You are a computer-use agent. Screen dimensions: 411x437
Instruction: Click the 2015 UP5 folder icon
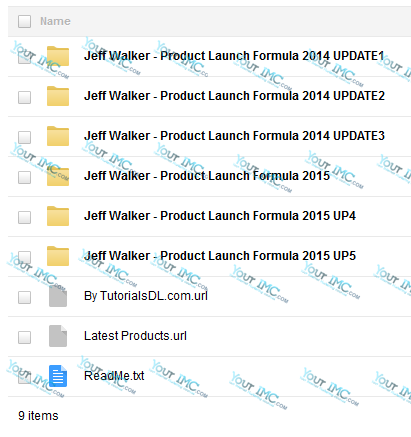pyautogui.click(x=58, y=256)
